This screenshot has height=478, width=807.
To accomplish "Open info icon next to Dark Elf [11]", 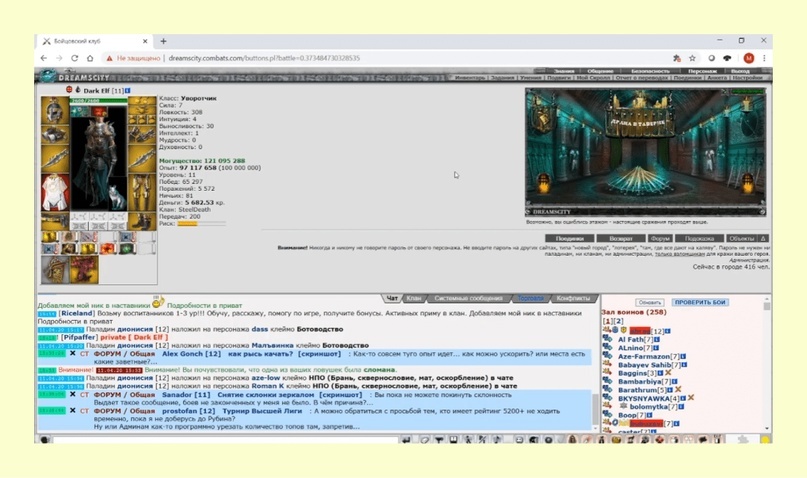I will [x=128, y=91].
